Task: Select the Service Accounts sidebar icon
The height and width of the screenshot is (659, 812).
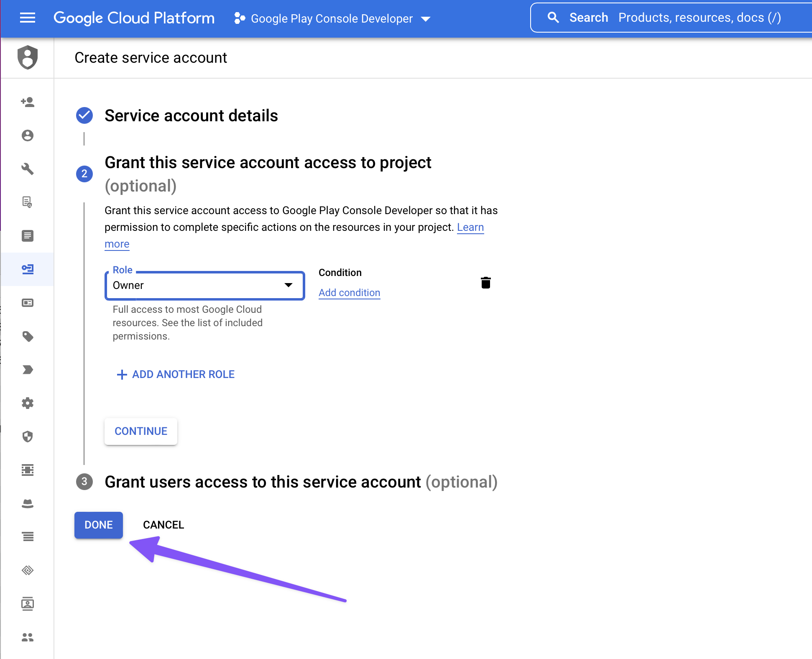Action: coord(28,269)
